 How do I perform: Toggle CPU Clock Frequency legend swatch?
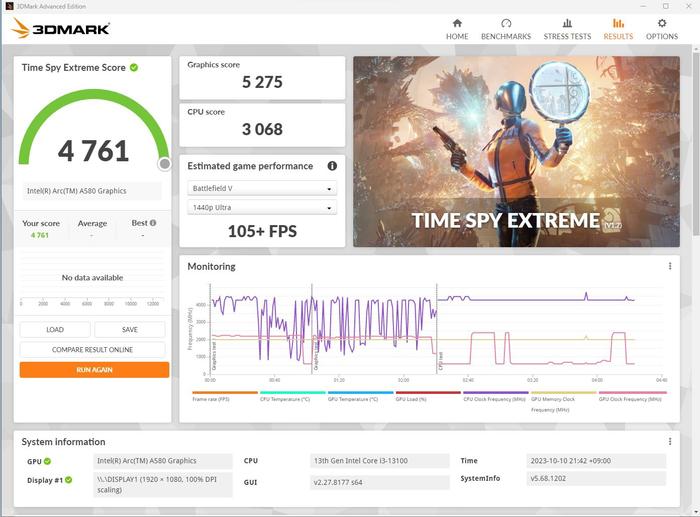(x=496, y=392)
